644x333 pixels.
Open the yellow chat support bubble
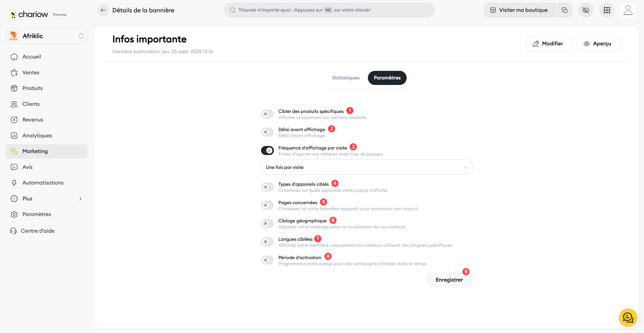pyautogui.click(x=628, y=318)
